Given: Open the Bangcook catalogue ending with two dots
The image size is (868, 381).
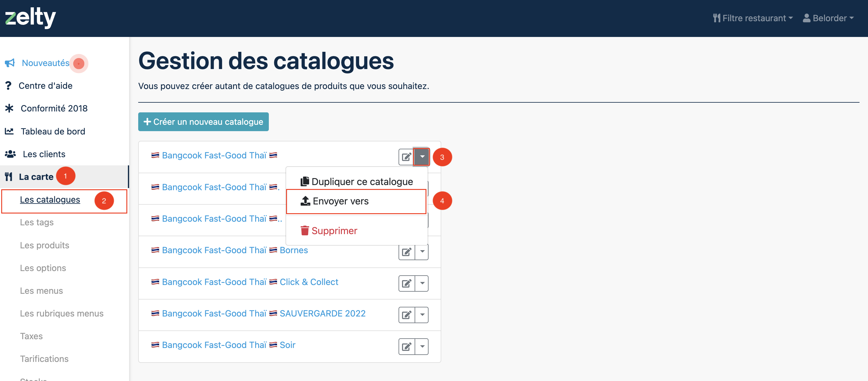Looking at the screenshot, I should click(216, 219).
